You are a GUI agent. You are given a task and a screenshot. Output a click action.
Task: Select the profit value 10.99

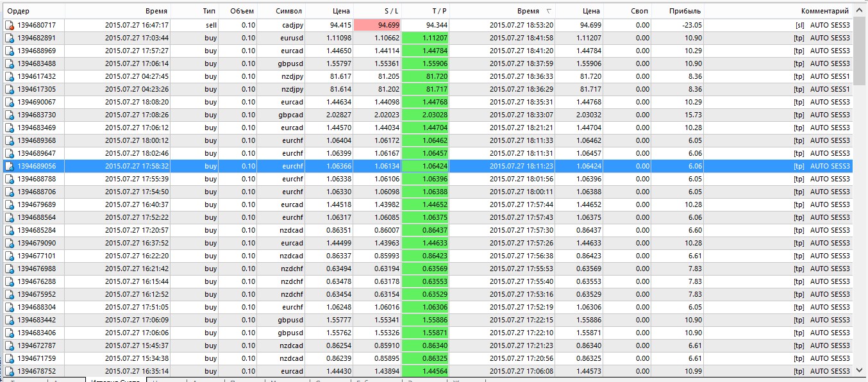tap(693, 371)
